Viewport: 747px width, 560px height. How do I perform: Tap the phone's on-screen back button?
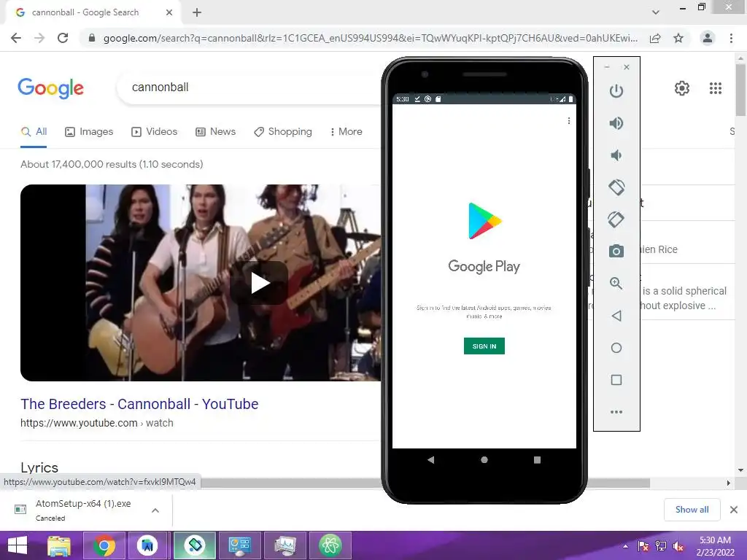click(431, 459)
